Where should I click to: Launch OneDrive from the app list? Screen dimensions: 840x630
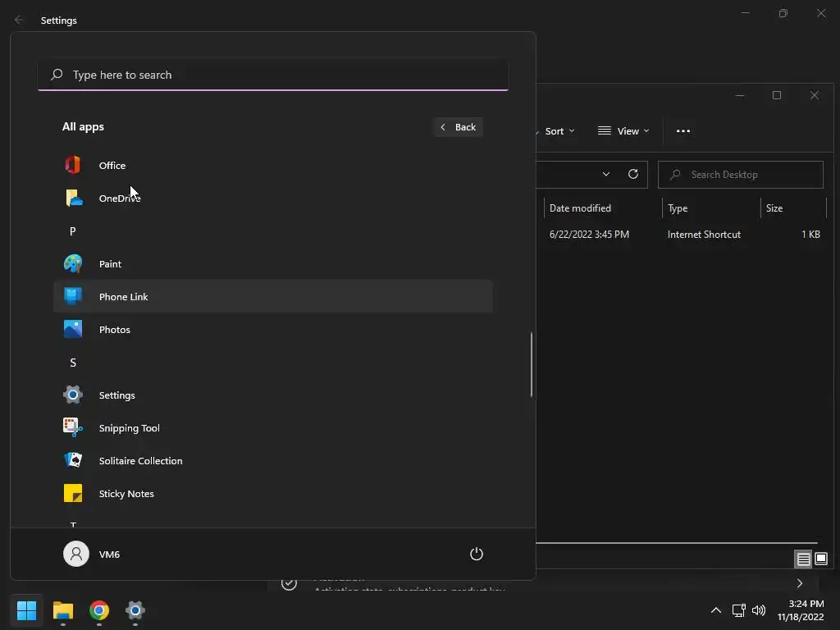tap(272, 199)
